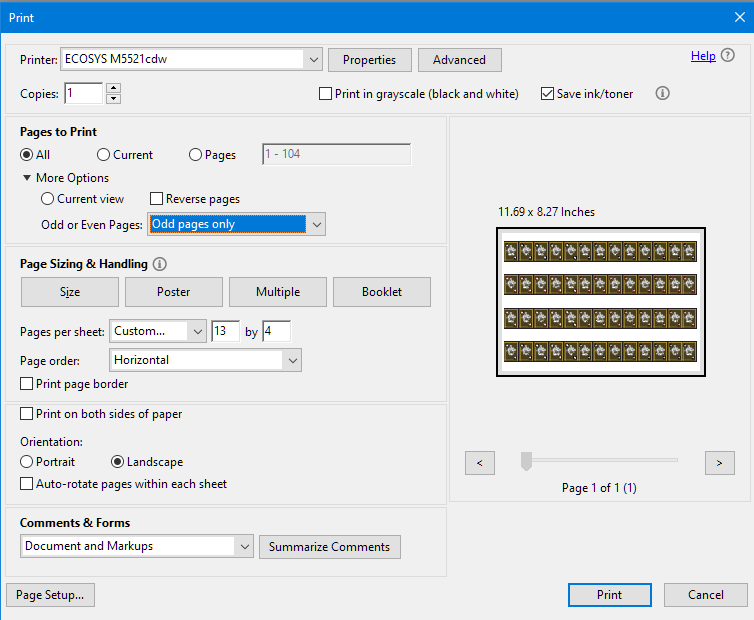This screenshot has height=620, width=754.
Task: Expand the Page order dropdown
Action: 292,360
